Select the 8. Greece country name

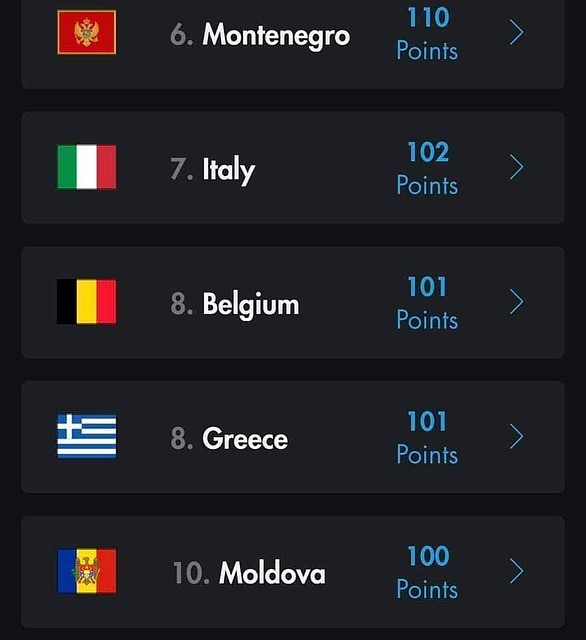tap(229, 438)
